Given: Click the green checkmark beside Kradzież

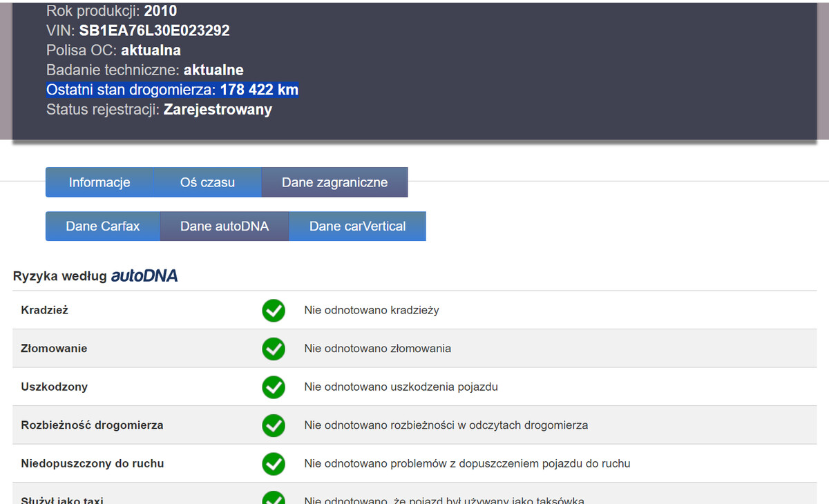Looking at the screenshot, I should tap(274, 311).
